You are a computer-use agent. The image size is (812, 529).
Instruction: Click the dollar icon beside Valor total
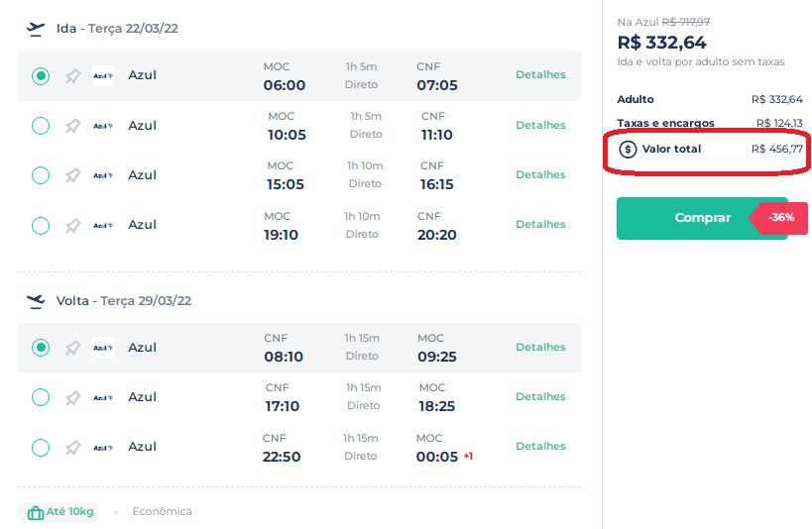(x=628, y=150)
